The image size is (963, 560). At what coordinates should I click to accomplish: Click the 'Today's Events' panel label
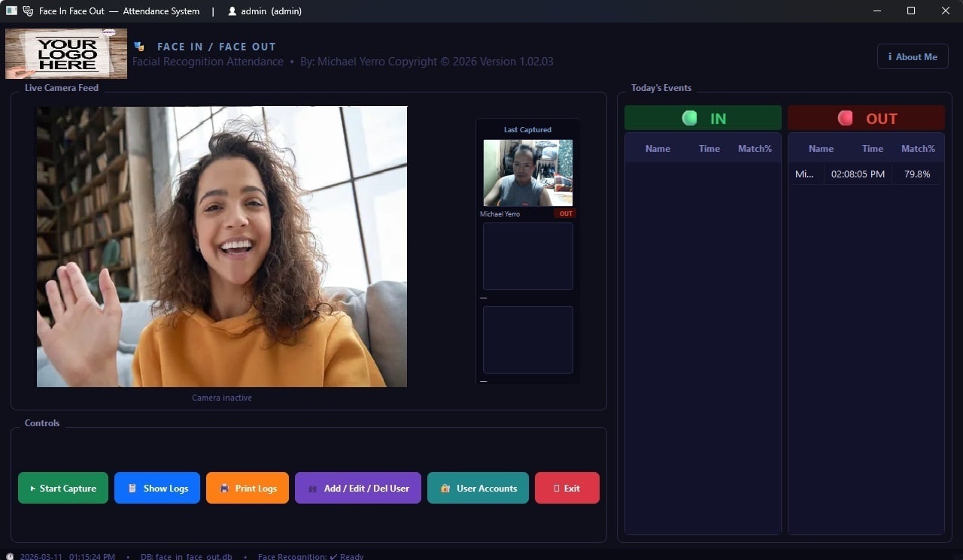pos(661,88)
